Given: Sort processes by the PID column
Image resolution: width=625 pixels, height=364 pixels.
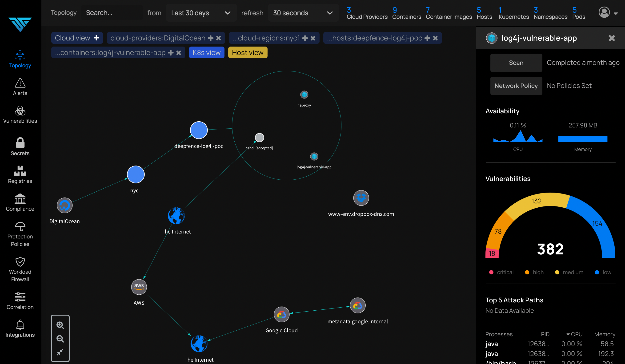Looking at the screenshot, I should point(545,334).
